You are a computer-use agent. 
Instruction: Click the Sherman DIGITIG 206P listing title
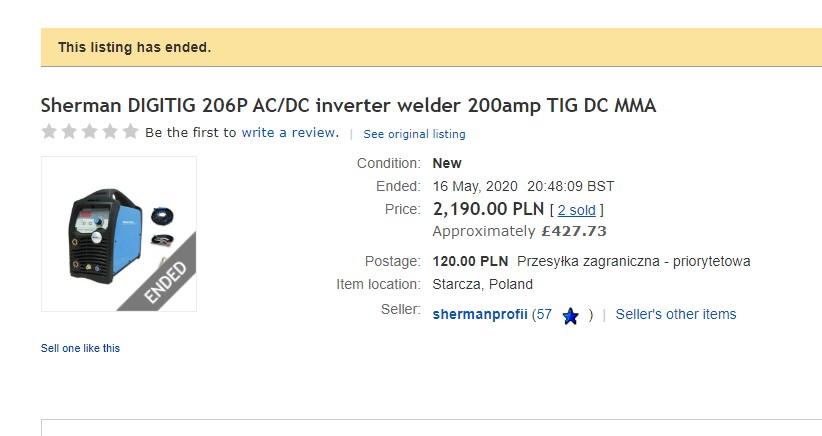(348, 105)
